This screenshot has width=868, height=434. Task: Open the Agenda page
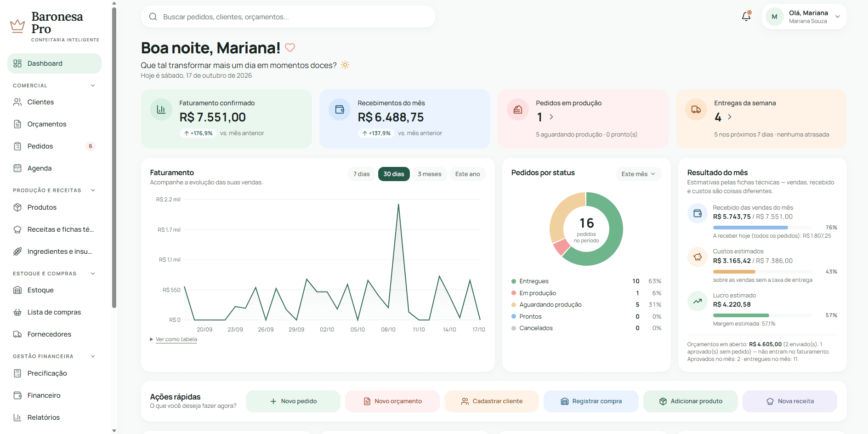pos(54,168)
